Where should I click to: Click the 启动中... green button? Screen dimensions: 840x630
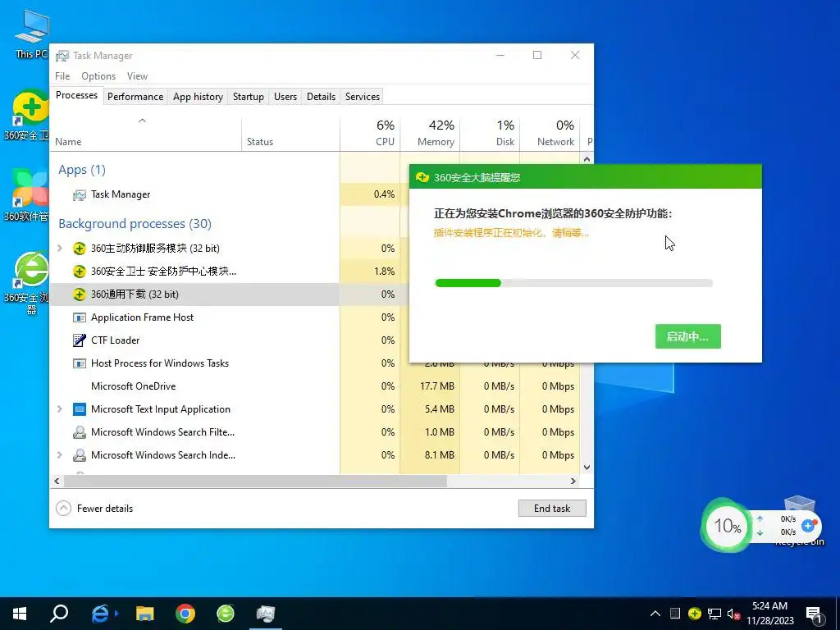688,336
